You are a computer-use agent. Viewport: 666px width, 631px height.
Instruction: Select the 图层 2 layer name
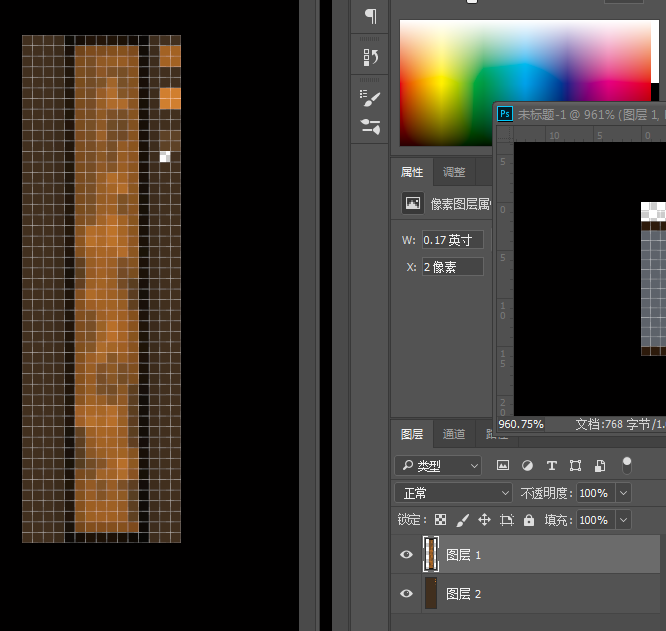coord(463,594)
